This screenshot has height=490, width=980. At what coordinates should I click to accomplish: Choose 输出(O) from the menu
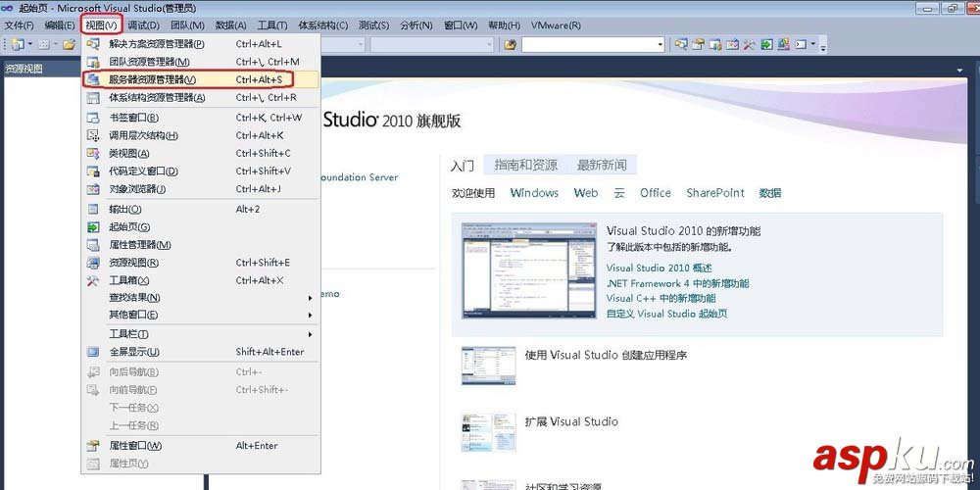201,210
